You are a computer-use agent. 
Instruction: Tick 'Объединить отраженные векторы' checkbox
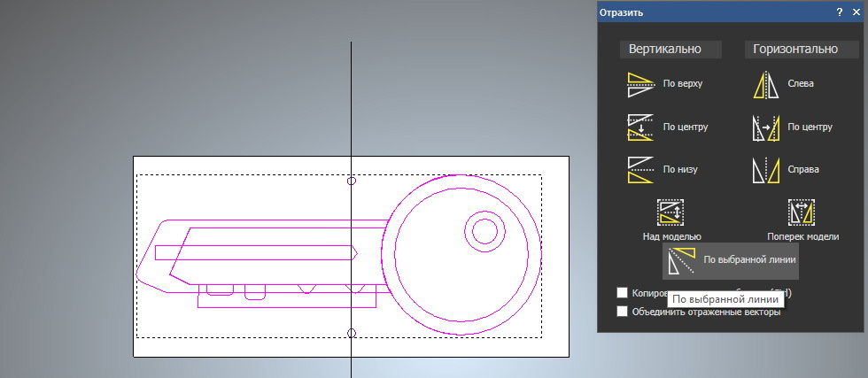(623, 311)
